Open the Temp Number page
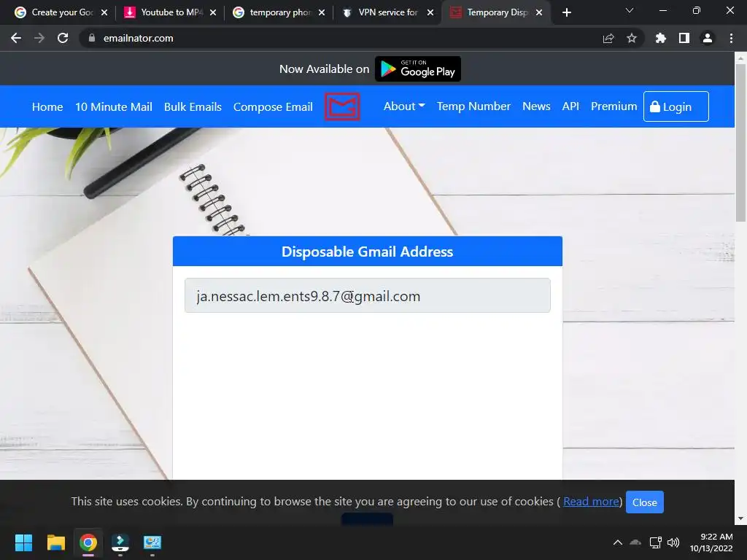747x560 pixels. click(x=473, y=106)
